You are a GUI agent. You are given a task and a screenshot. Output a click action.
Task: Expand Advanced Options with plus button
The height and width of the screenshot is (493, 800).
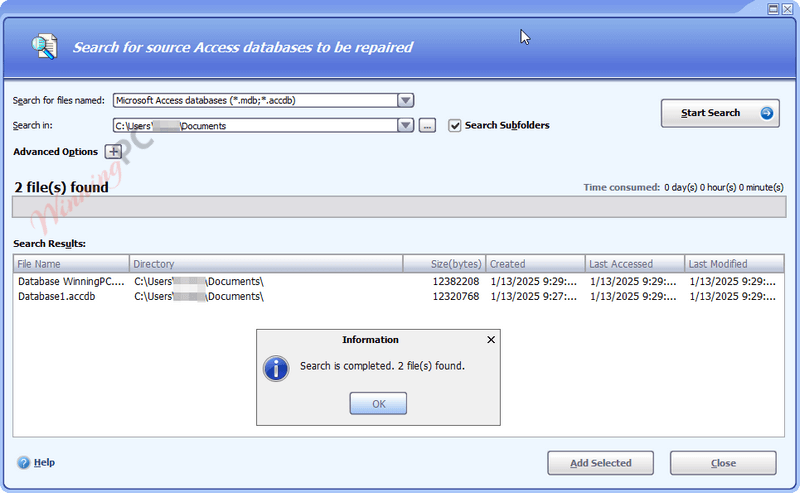[x=113, y=152]
